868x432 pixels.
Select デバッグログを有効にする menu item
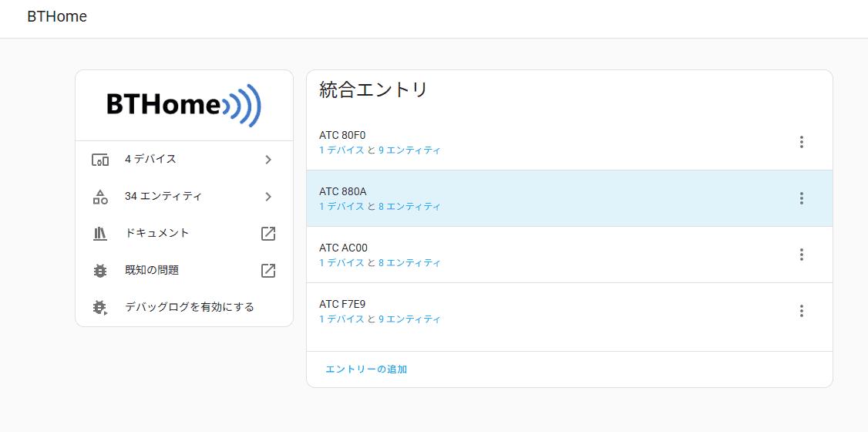(184, 307)
